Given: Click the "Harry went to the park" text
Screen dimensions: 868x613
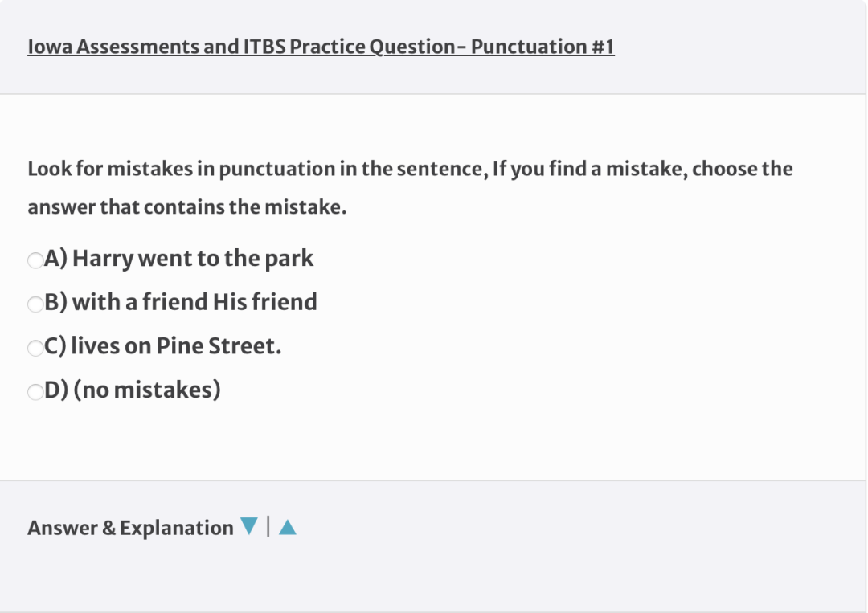Looking at the screenshot, I should pos(193,259).
